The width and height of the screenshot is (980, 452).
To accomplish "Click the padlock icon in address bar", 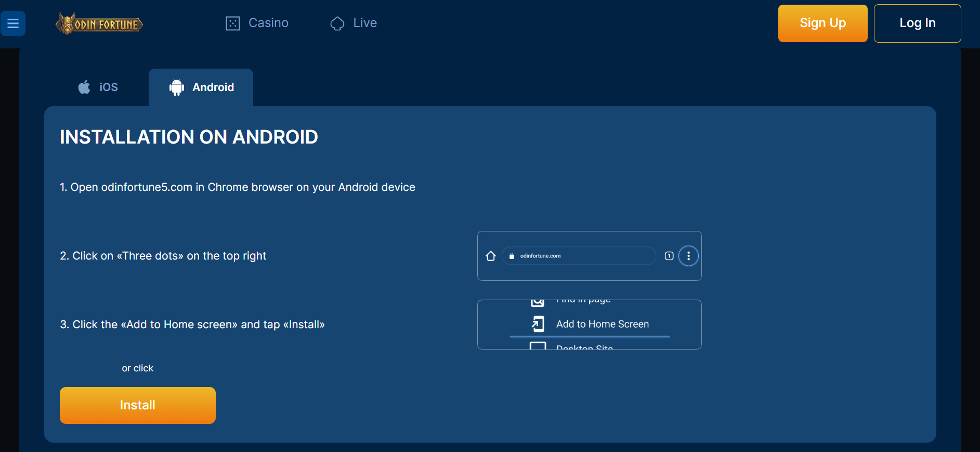I will pos(512,256).
